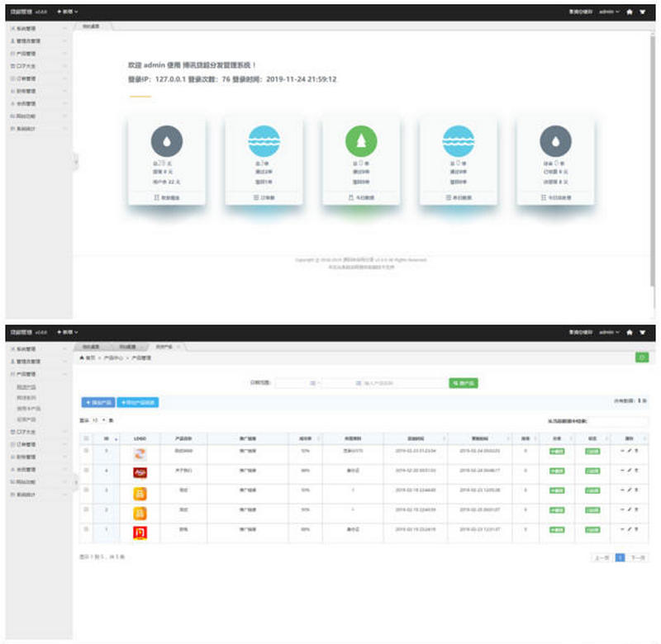Toggle the last-column green status badge in ID 3 row
The height and width of the screenshot is (644, 661).
pyautogui.click(x=592, y=490)
